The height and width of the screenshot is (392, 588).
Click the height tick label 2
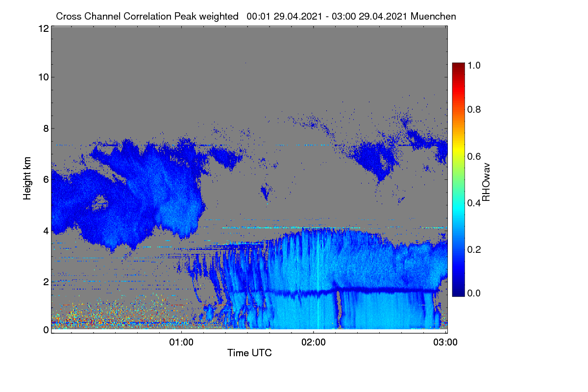(x=45, y=282)
